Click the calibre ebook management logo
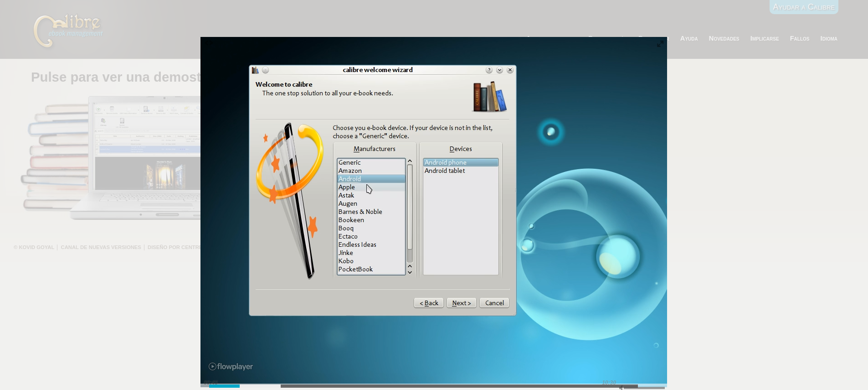This screenshot has width=868, height=390. click(x=68, y=31)
